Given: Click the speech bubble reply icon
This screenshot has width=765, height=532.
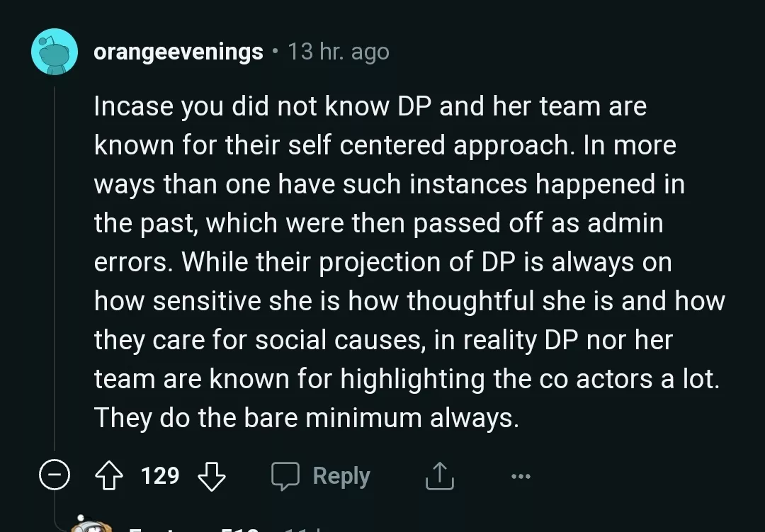Looking at the screenshot, I should [x=285, y=476].
